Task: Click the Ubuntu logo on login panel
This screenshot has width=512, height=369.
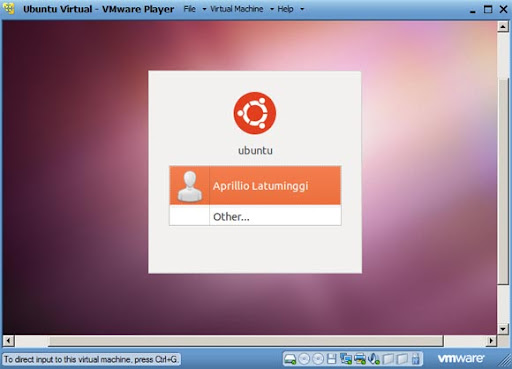Action: coord(255,113)
